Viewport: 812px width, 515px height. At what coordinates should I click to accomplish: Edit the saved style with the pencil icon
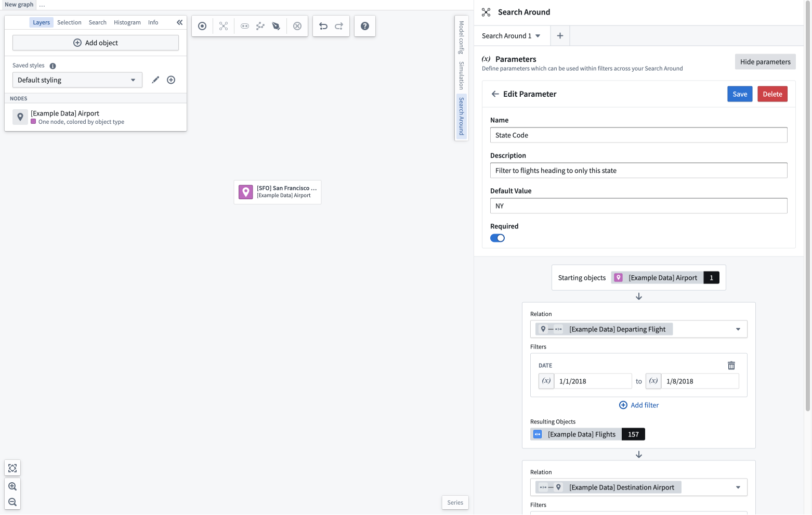pyautogui.click(x=155, y=80)
